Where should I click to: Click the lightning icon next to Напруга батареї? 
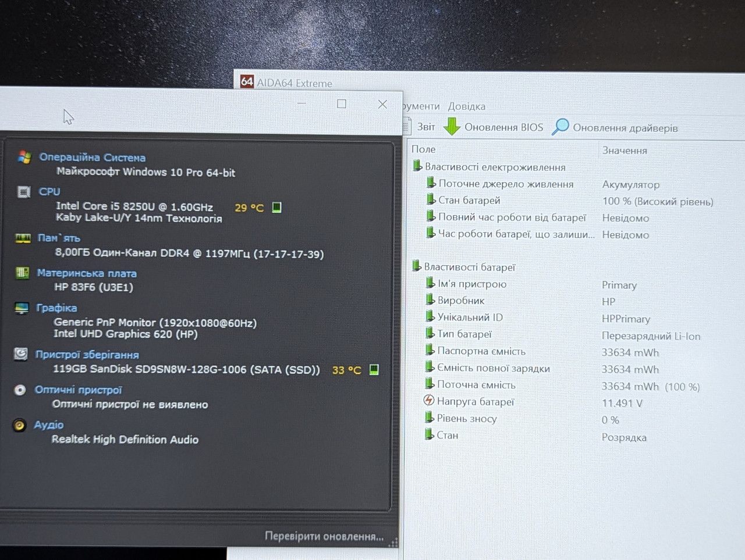429,401
